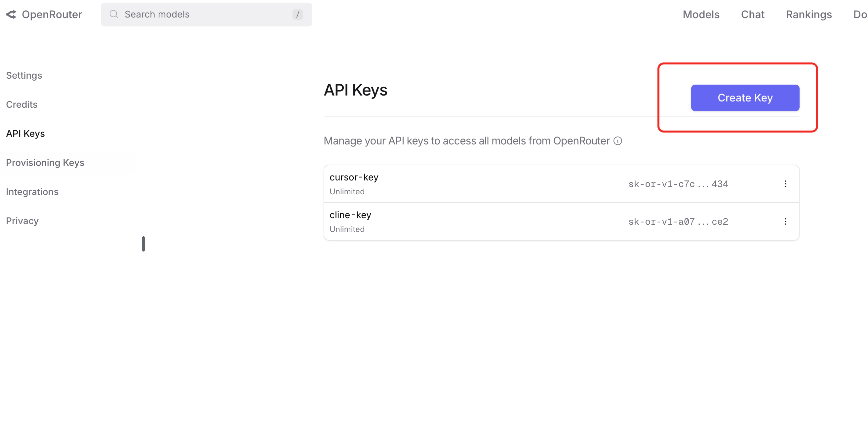The width and height of the screenshot is (868, 429).
Task: Click the info icon beside OpenRouter description
Action: click(618, 141)
